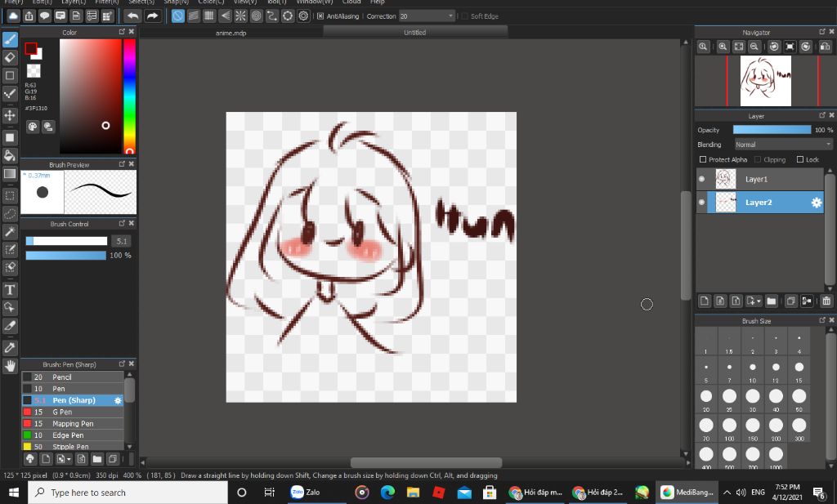The image size is (837, 504).
Task: Open the Blending mode dropdown
Action: pyautogui.click(x=783, y=145)
